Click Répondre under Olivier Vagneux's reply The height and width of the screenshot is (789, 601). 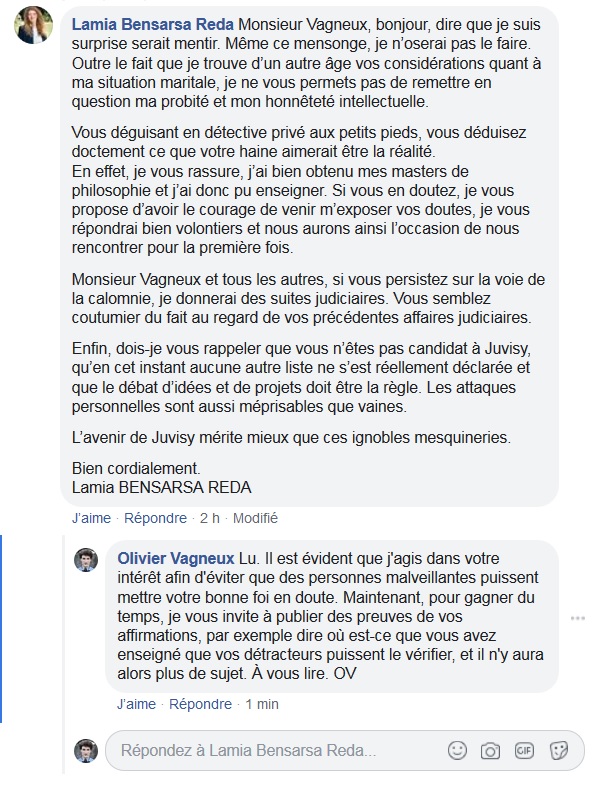click(x=201, y=704)
